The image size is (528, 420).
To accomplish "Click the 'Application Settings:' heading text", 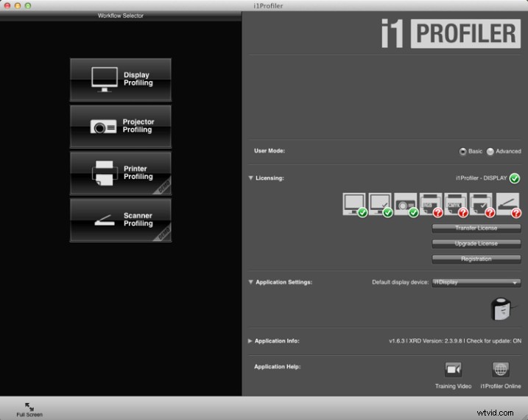I will point(284,282).
